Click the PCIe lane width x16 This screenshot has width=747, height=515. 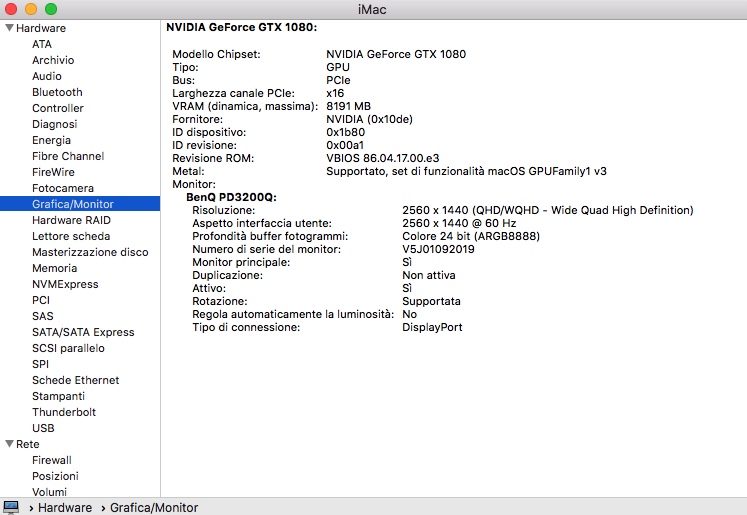335,93
